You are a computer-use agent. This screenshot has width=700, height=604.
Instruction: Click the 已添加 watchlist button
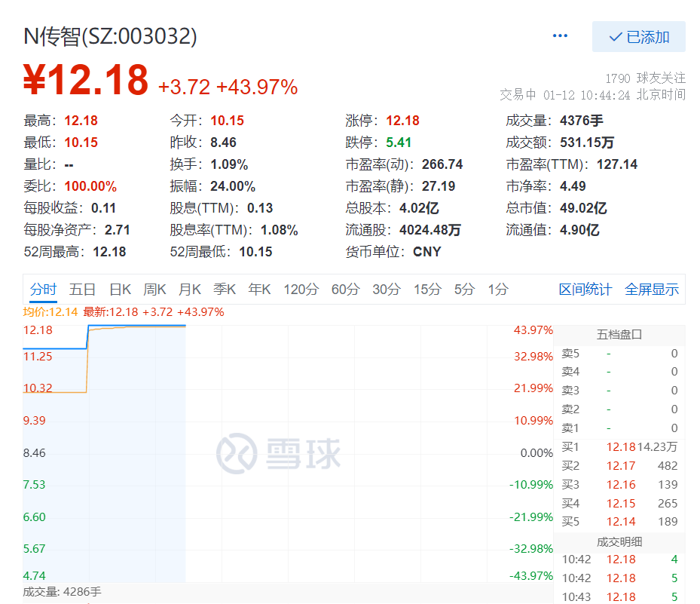(639, 37)
